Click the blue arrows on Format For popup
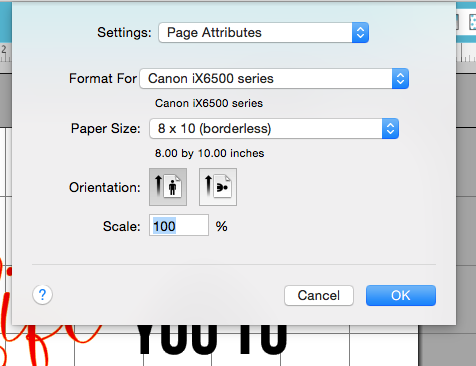Viewport: 476px width, 366px height. (x=400, y=79)
